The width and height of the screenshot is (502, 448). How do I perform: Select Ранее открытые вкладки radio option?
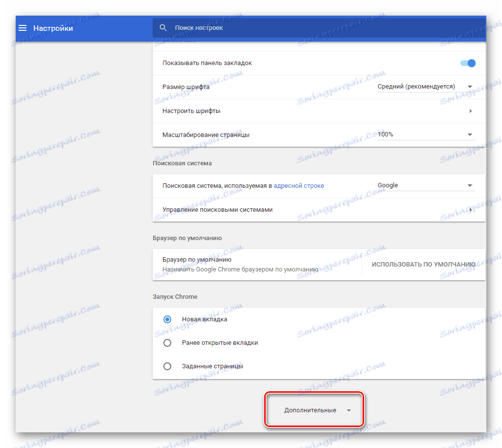coord(167,343)
